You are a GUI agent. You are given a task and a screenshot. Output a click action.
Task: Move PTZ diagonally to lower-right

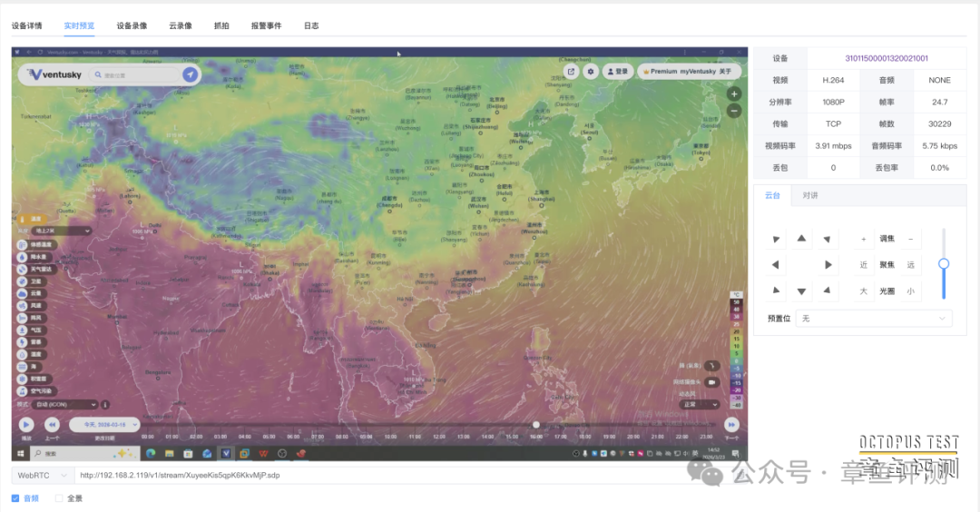coord(827,290)
